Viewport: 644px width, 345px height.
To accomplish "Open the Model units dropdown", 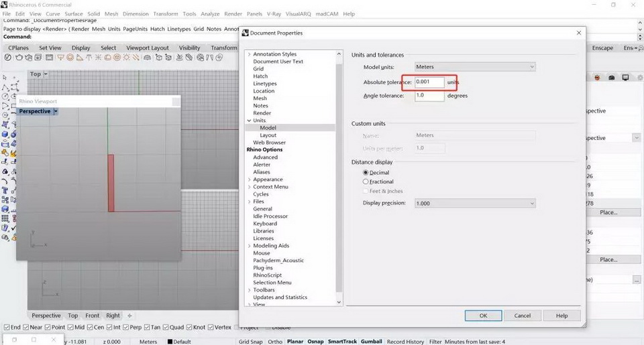I will pyautogui.click(x=474, y=67).
